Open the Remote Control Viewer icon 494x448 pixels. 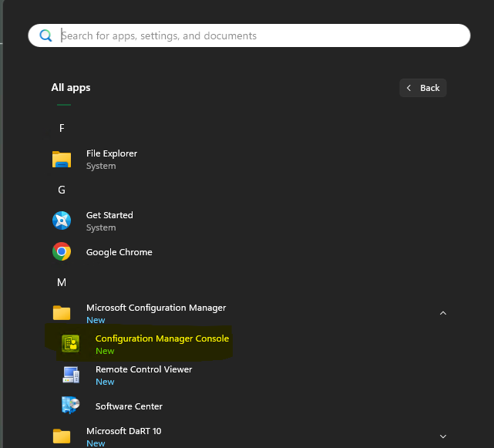pyautogui.click(x=71, y=375)
